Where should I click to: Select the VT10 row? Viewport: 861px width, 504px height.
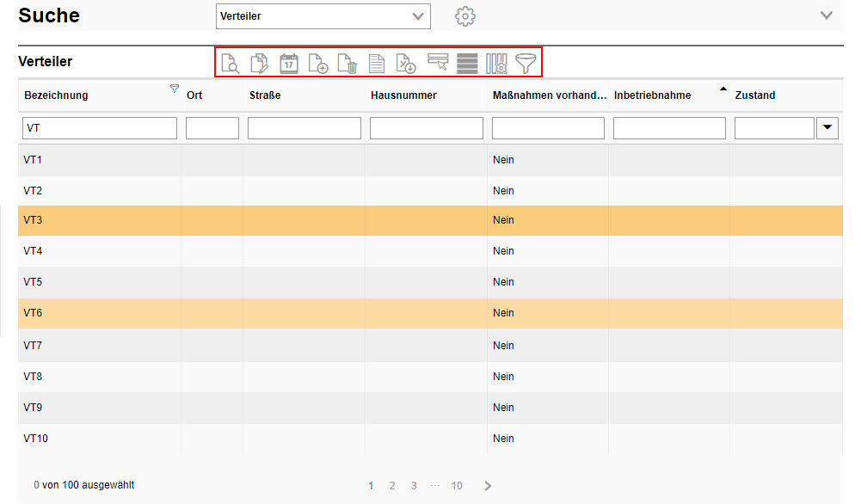point(430,438)
